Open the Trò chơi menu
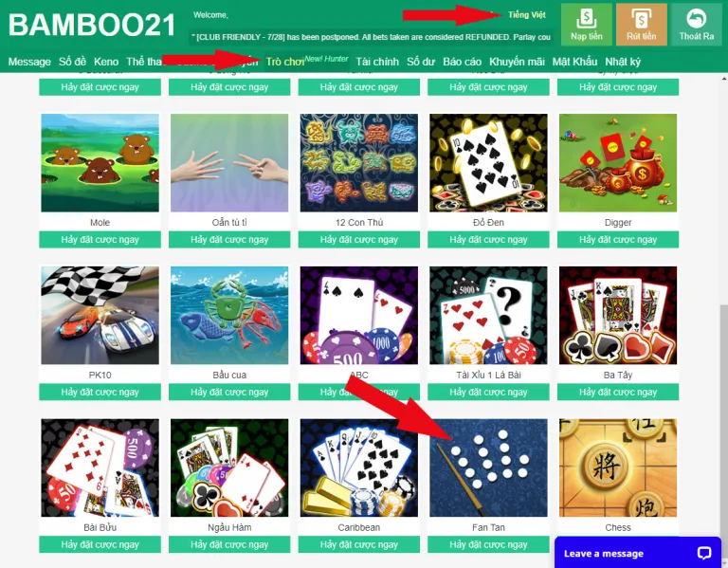728x568 pixels. pos(284,62)
